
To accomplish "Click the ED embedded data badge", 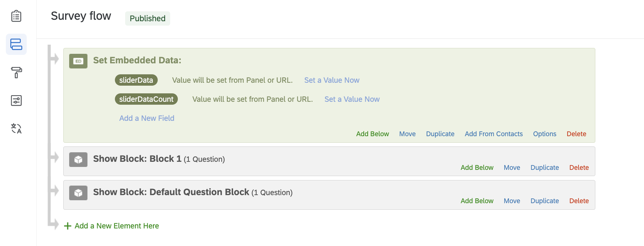I will [78, 61].
